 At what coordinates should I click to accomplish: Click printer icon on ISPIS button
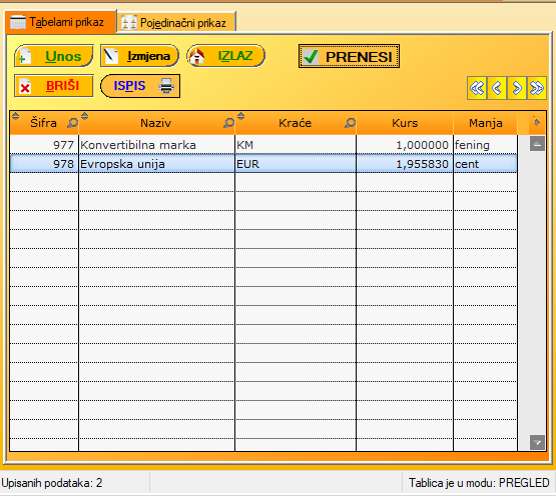click(166, 86)
